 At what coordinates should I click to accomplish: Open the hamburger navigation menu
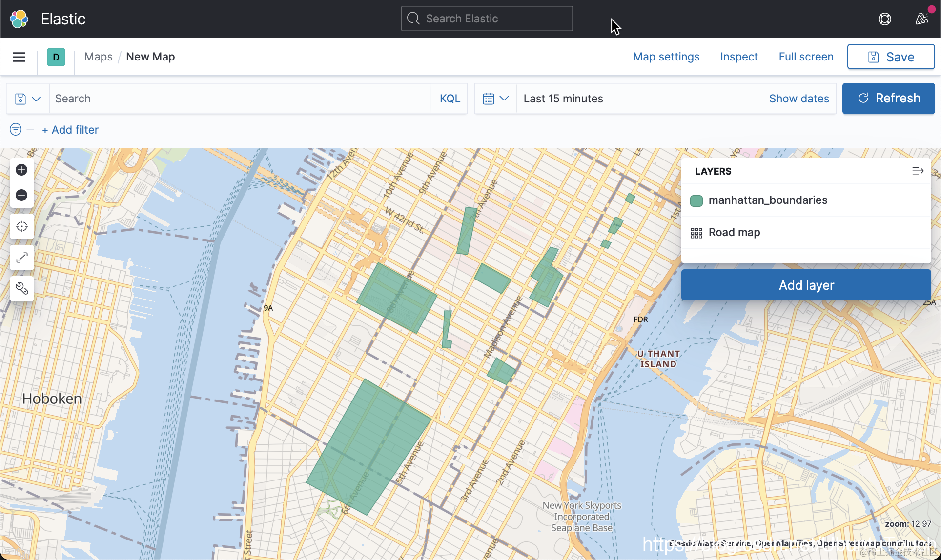[x=19, y=57]
